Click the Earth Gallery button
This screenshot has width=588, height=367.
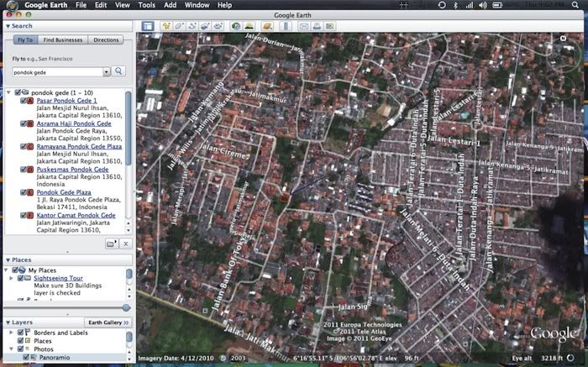click(108, 322)
